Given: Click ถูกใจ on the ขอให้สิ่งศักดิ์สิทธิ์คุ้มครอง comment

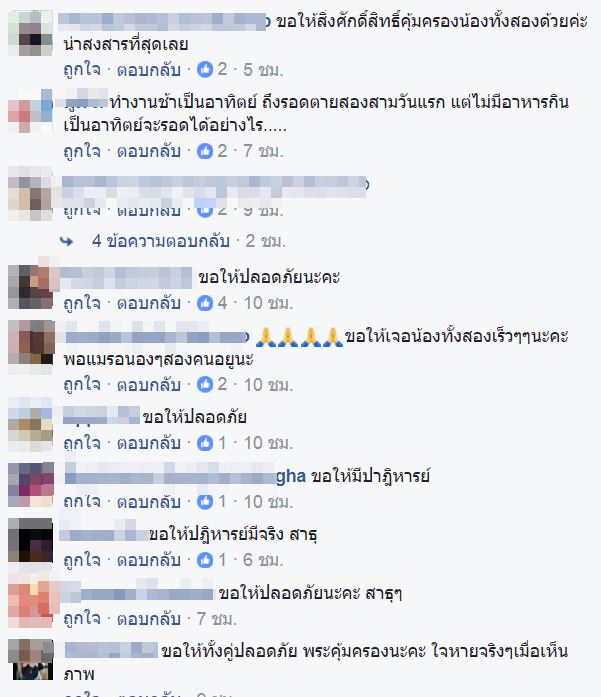Looking at the screenshot, I should [x=82, y=69].
